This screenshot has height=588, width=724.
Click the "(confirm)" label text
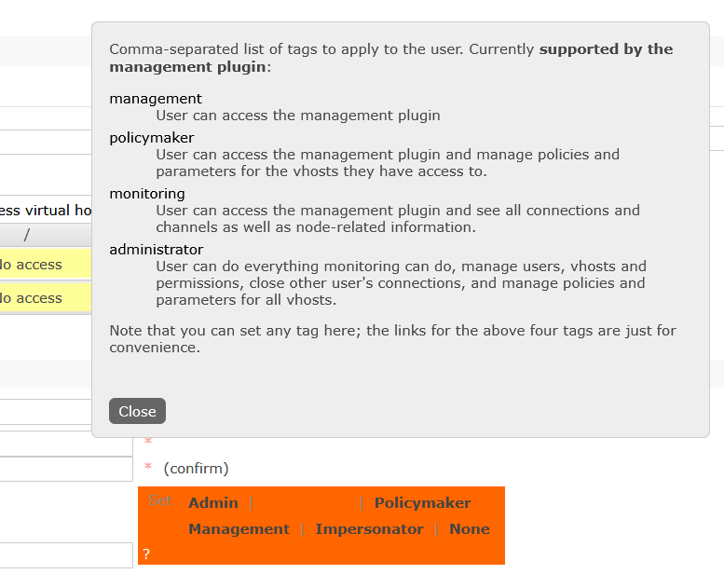pos(196,469)
